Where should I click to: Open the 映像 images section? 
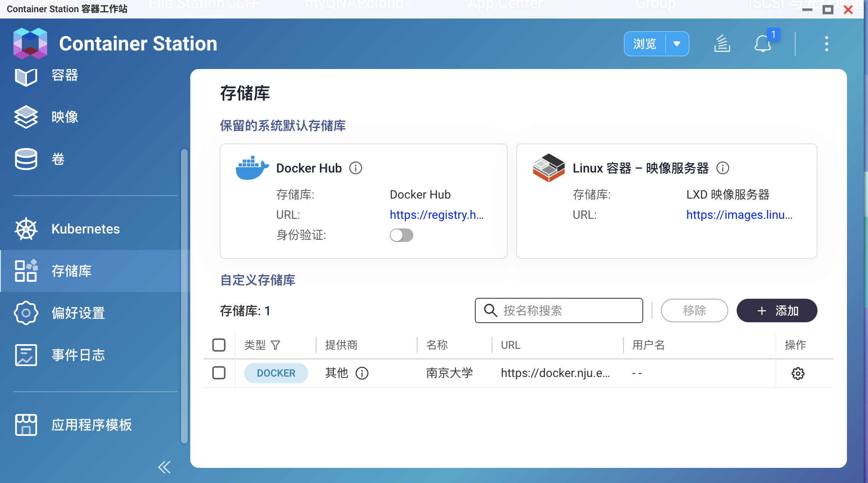coord(95,117)
